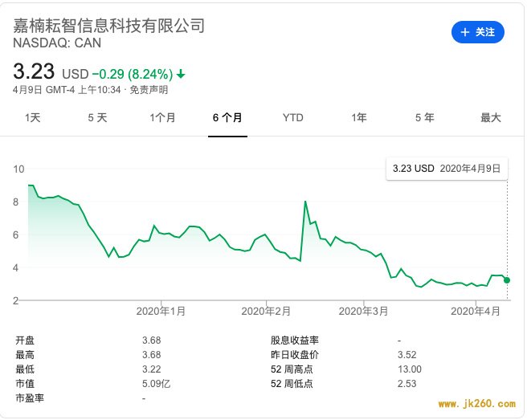The height and width of the screenshot is (420, 527).
Task: Open the 免责声明 disclaimer link
Action: coord(149,90)
